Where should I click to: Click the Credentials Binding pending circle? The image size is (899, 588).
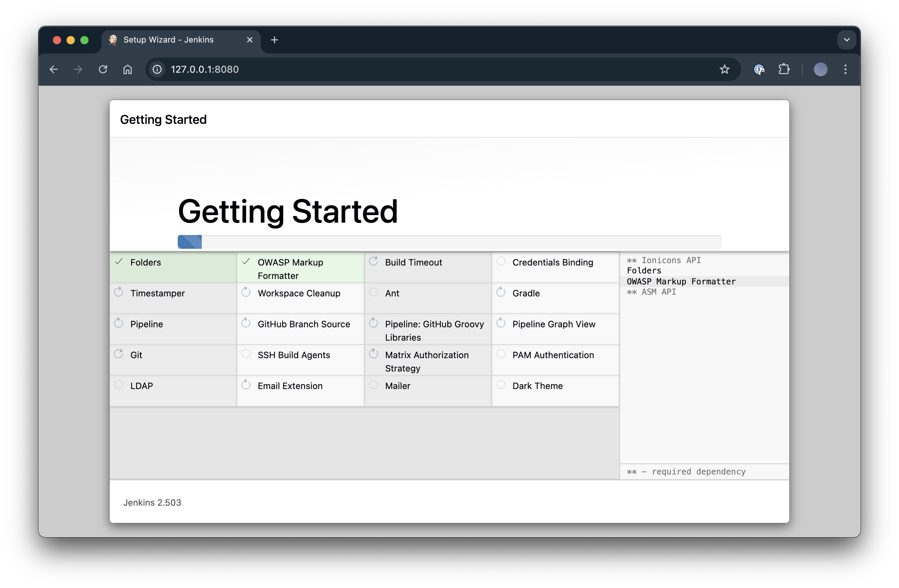coord(501,261)
